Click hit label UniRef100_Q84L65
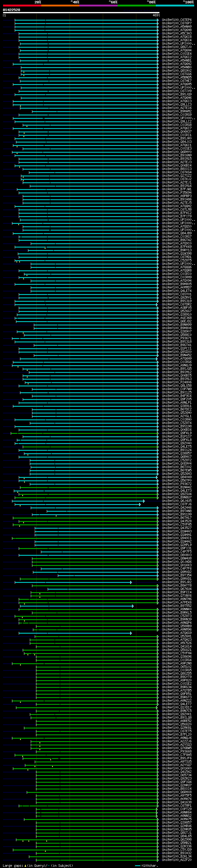Viewport: 197px width, 868px height. tap(177, 836)
